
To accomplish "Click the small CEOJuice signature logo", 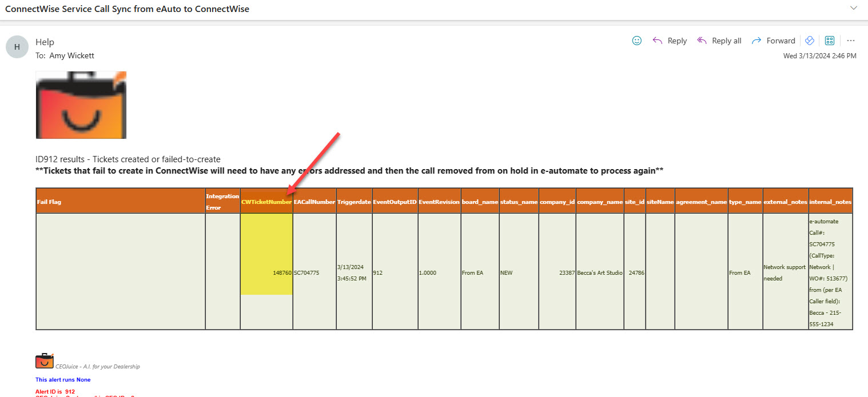I will click(x=45, y=360).
